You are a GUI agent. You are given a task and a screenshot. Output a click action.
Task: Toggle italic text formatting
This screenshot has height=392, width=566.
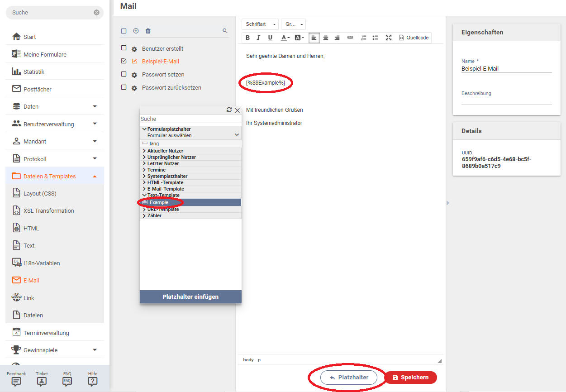point(259,38)
